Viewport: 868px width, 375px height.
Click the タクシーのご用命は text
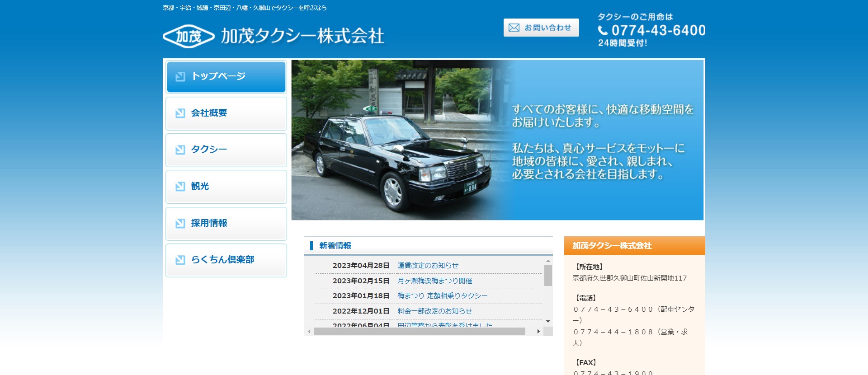(x=635, y=17)
